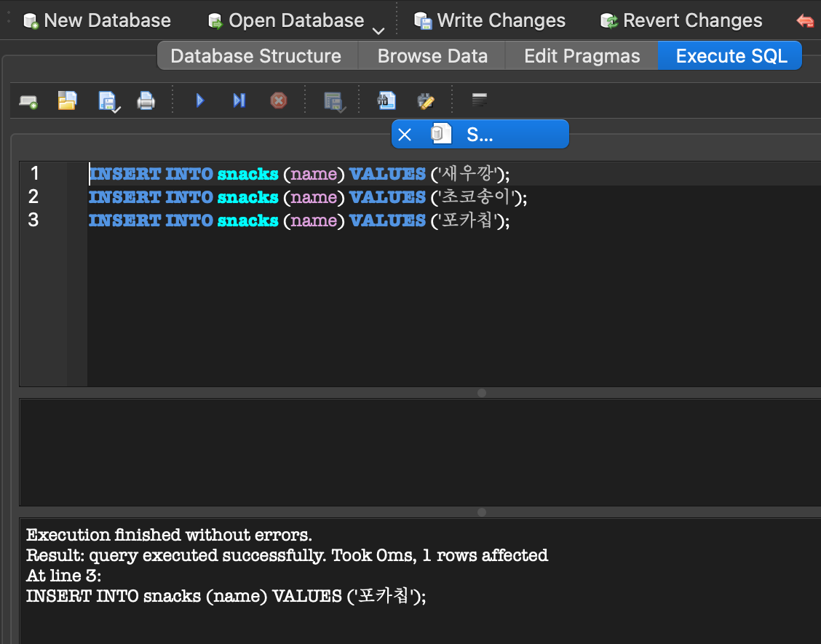
Task: Click the comment/uncomment lines icon
Action: pyautogui.click(x=479, y=100)
